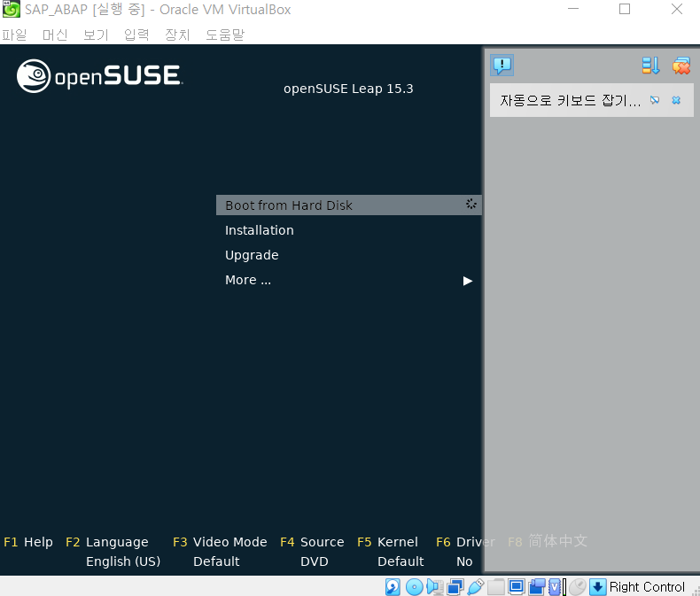Click the hard disk activity status icon

[x=393, y=586]
